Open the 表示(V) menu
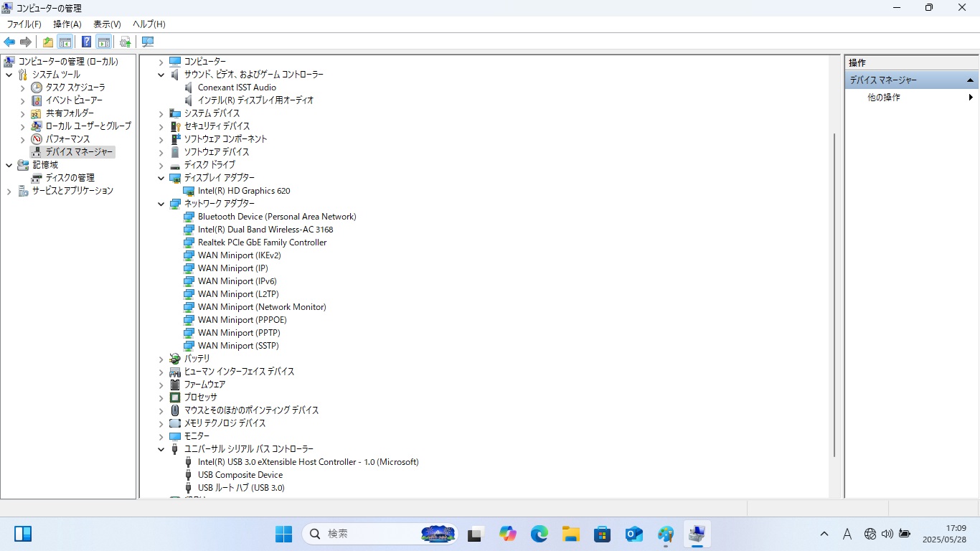 pos(108,24)
